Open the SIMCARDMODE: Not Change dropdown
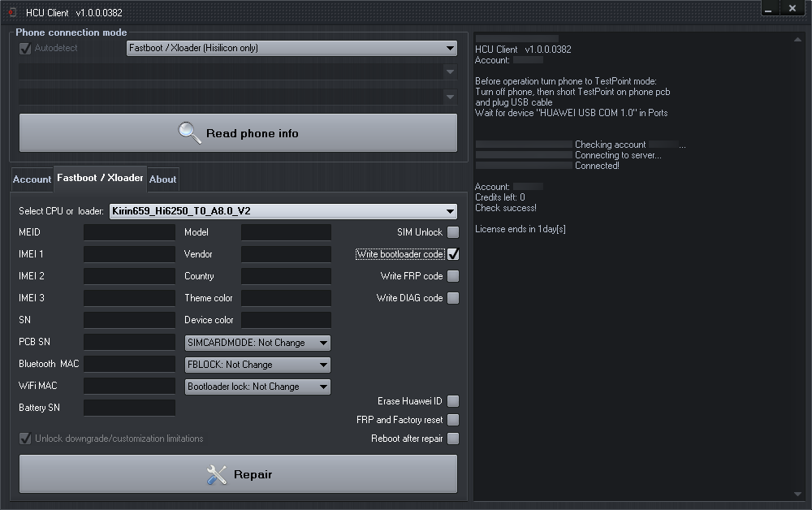The height and width of the screenshot is (510, 812). tap(257, 343)
